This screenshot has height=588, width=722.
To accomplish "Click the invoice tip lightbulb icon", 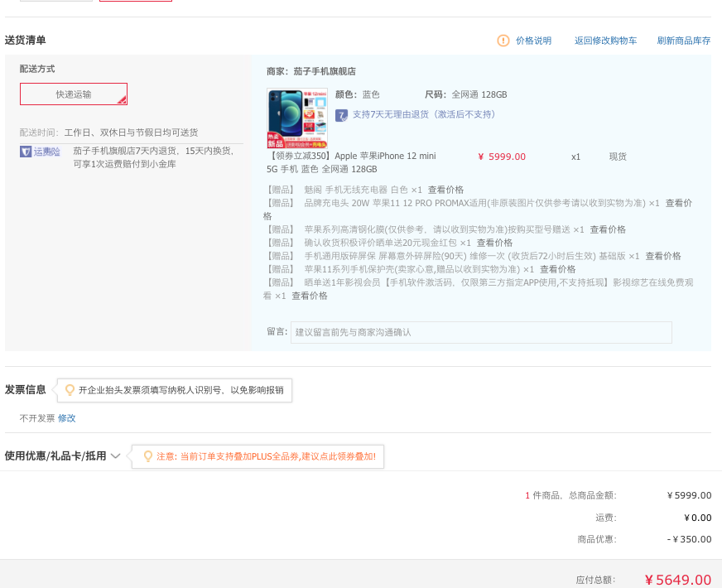I will point(70,390).
